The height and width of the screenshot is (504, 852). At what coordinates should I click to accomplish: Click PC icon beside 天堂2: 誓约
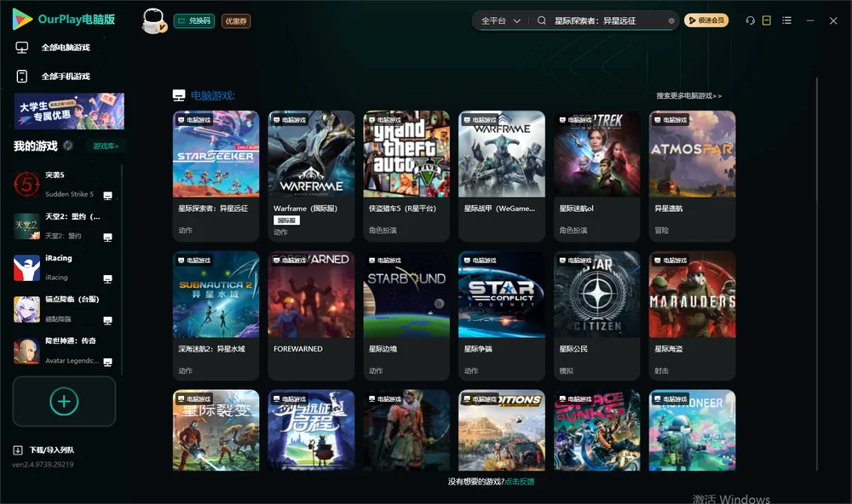pyautogui.click(x=107, y=238)
